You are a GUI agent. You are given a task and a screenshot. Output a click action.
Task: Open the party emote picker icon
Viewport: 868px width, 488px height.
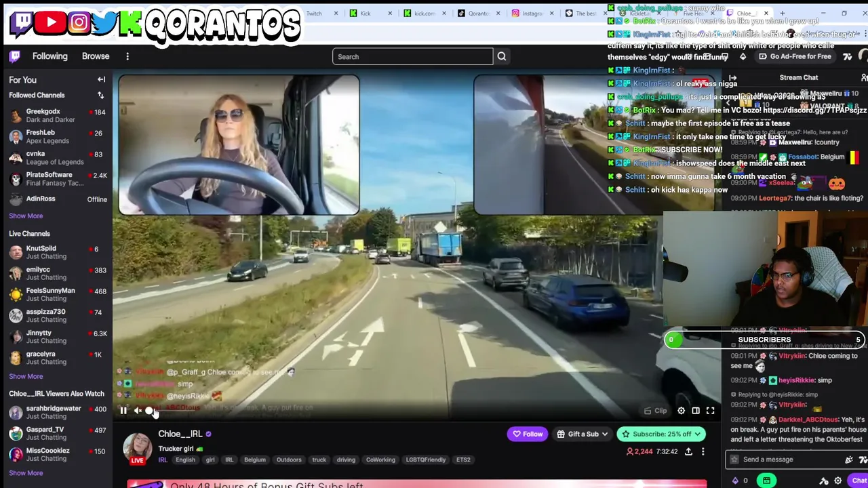coord(848,460)
